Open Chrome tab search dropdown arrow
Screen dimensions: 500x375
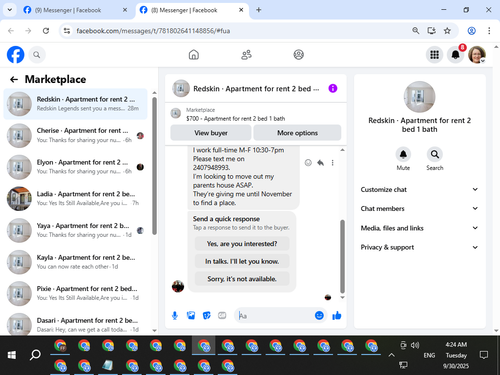[10, 10]
